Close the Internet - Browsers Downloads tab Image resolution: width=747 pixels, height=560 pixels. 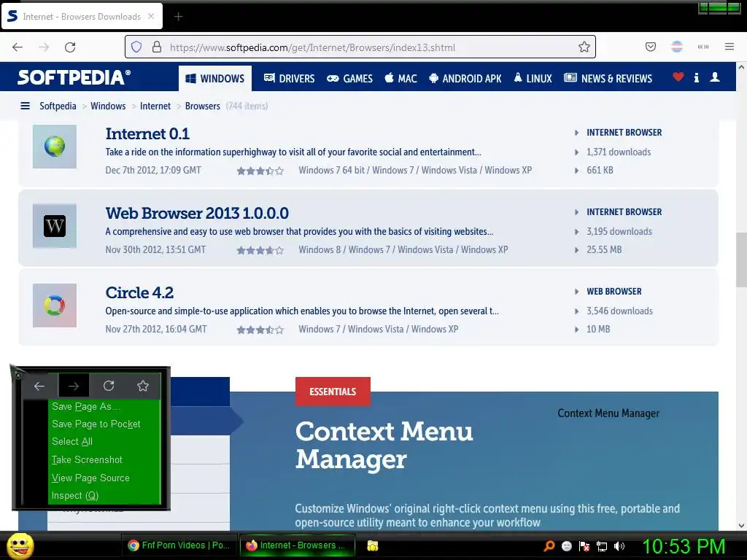[150, 16]
